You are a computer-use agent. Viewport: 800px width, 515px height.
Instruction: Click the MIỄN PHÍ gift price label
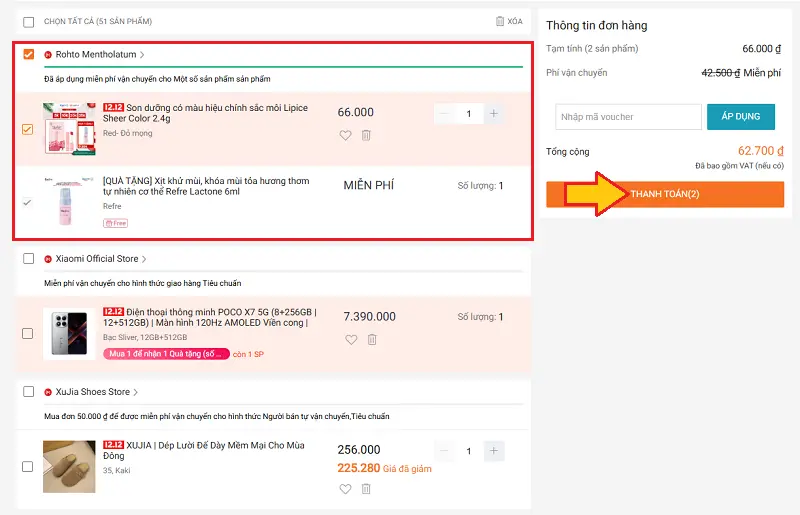(x=368, y=185)
